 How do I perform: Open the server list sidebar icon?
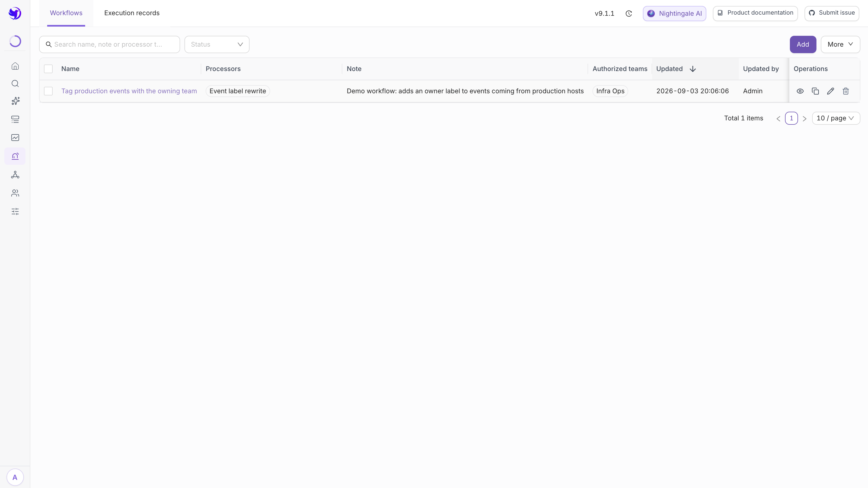(15, 119)
